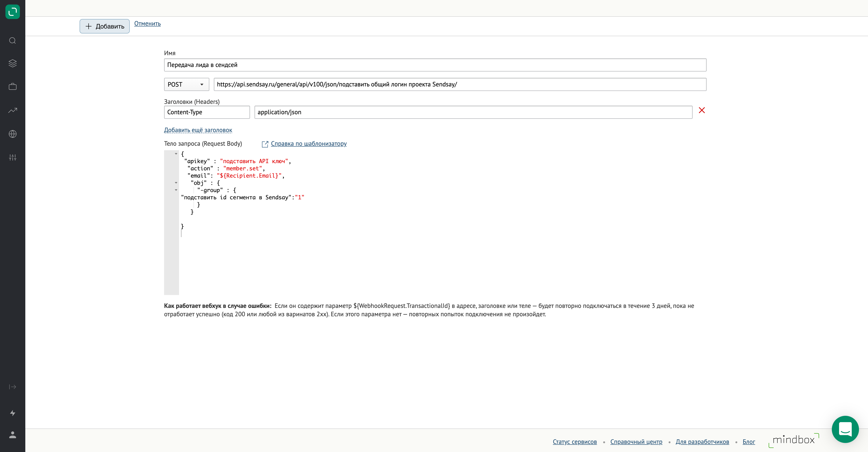Open Для разработчиков footer link
The height and width of the screenshot is (452, 868).
click(x=702, y=442)
